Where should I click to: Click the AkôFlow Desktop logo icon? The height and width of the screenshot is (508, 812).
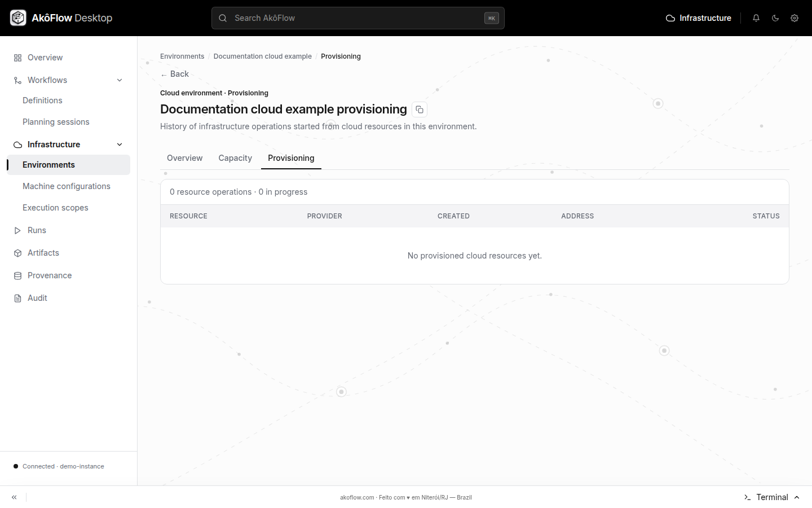click(18, 18)
